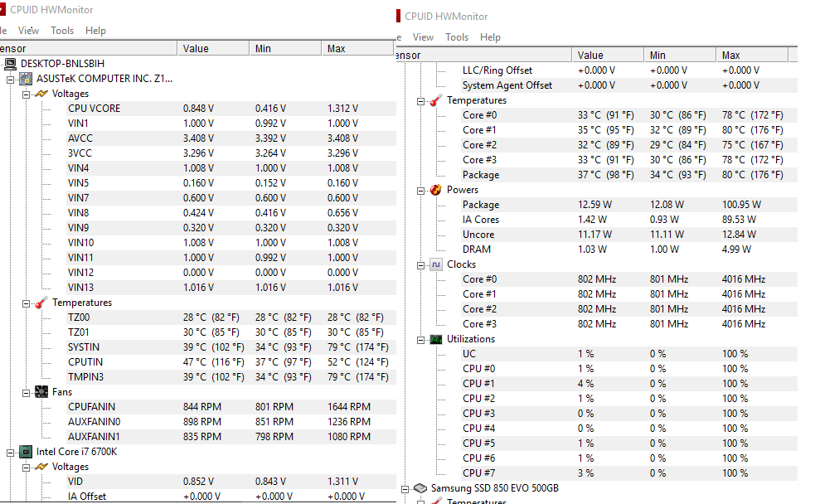
Task: Click Min column header in right window
Action: [681, 56]
